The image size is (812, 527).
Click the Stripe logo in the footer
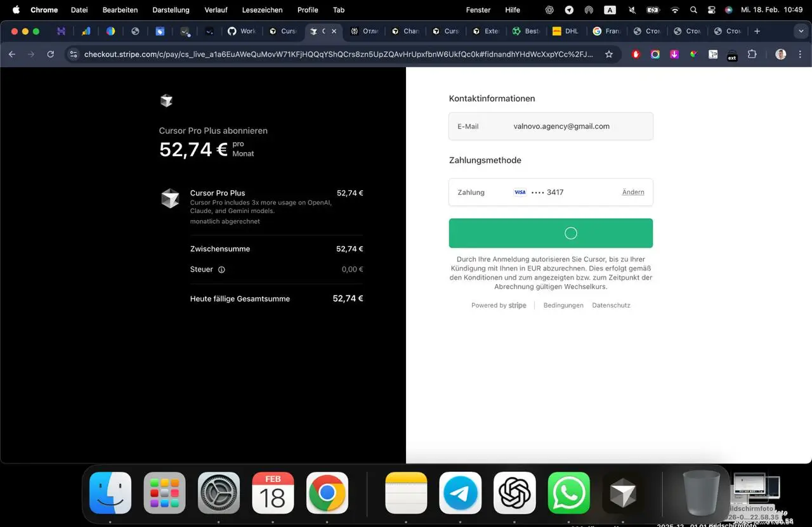tap(517, 305)
